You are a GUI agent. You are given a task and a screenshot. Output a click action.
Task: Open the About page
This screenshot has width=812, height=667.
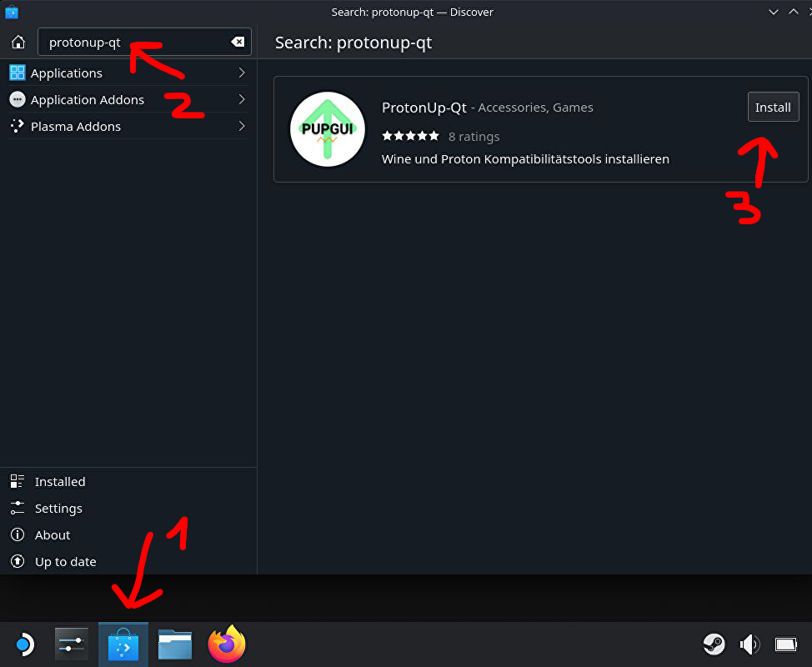tap(128, 535)
